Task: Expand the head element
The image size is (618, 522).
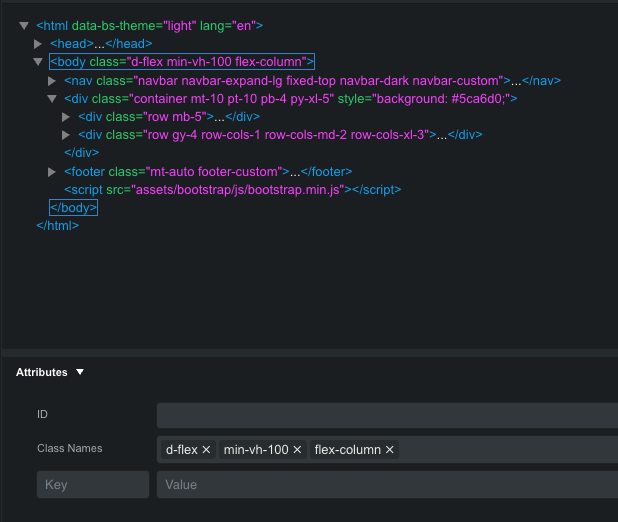Action: coord(38,44)
